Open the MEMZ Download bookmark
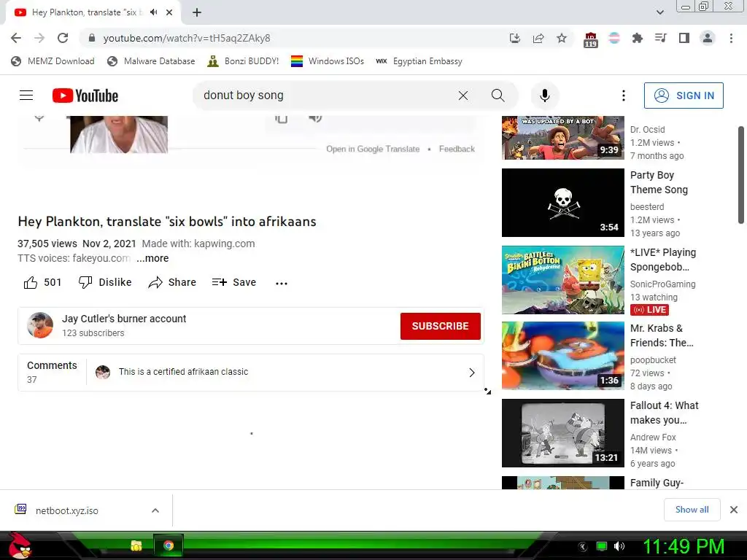Screen dimensions: 747x560 [53, 61]
